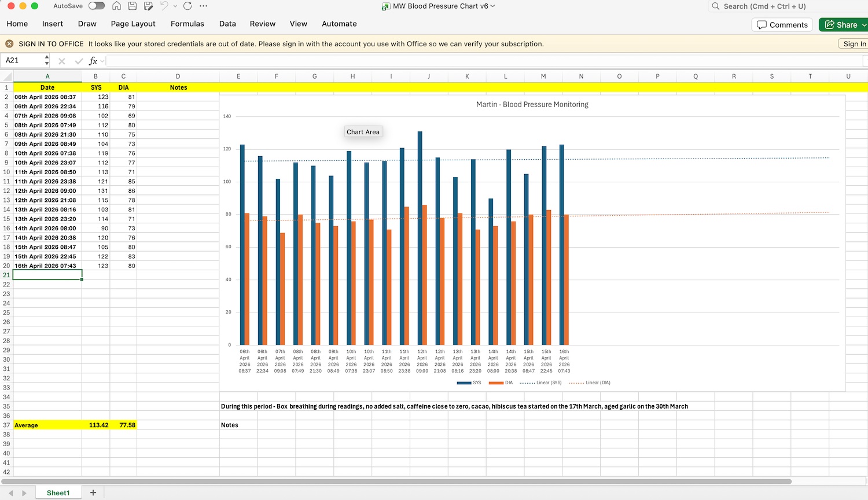Add a new sheet with plus icon
Viewport: 868px width, 500px height.
coord(93,492)
